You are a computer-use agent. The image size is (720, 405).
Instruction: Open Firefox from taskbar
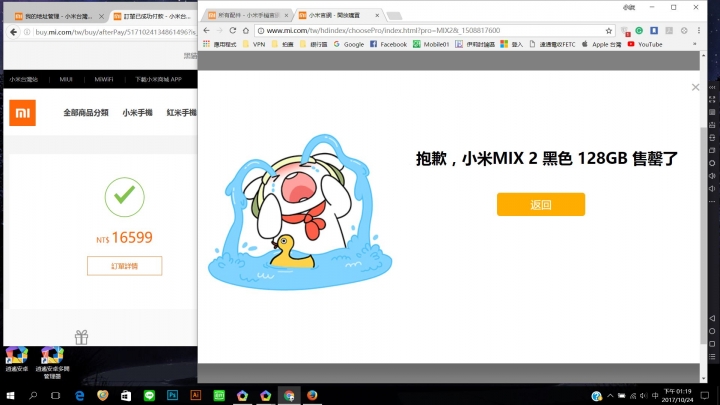coord(312,395)
